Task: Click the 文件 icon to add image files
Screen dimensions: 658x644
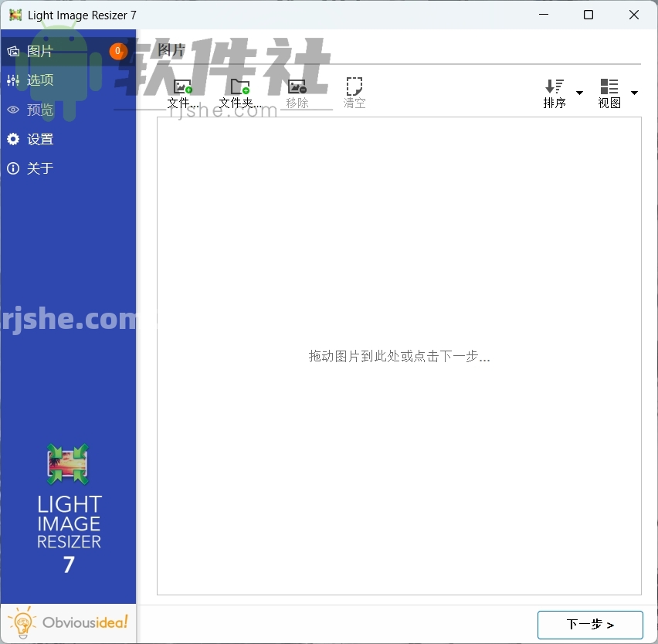Action: 182,86
